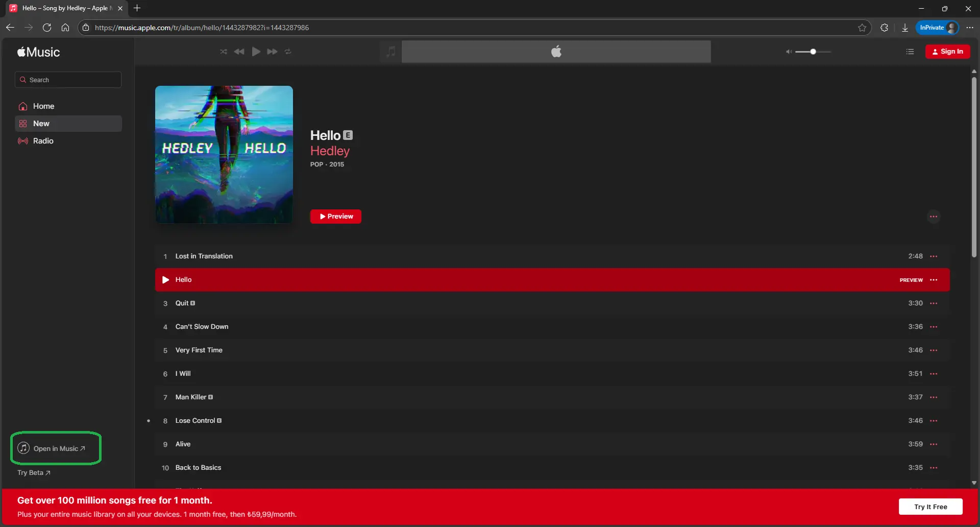Image resolution: width=980 pixels, height=527 pixels.
Task: Click the Sign In button
Action: [948, 52]
